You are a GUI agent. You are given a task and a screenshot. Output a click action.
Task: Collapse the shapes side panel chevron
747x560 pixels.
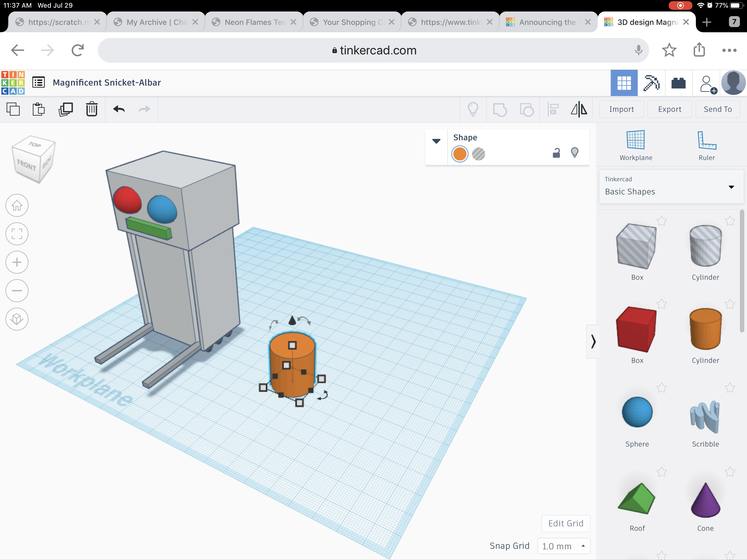coord(593,341)
